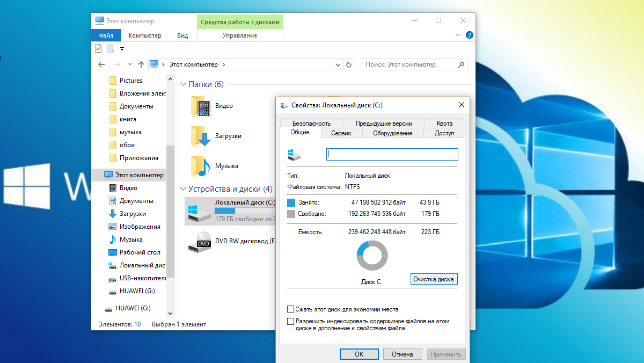The height and width of the screenshot is (363, 644).
Task: Click the Help question mark icon
Action: pyautogui.click(x=470, y=35)
